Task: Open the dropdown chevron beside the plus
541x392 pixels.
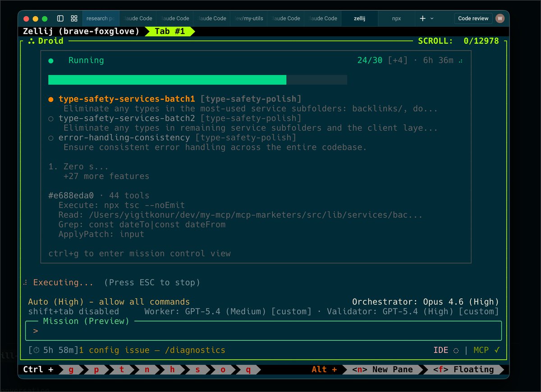Action: (x=432, y=18)
